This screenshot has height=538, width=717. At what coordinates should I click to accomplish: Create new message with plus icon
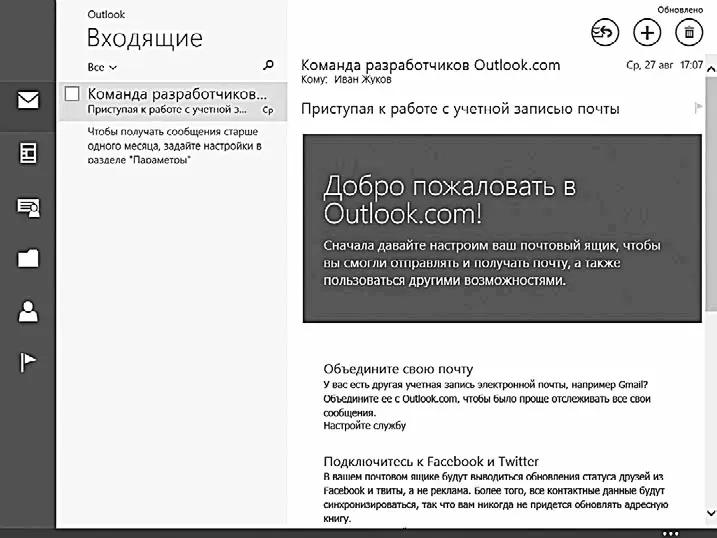pyautogui.click(x=647, y=33)
